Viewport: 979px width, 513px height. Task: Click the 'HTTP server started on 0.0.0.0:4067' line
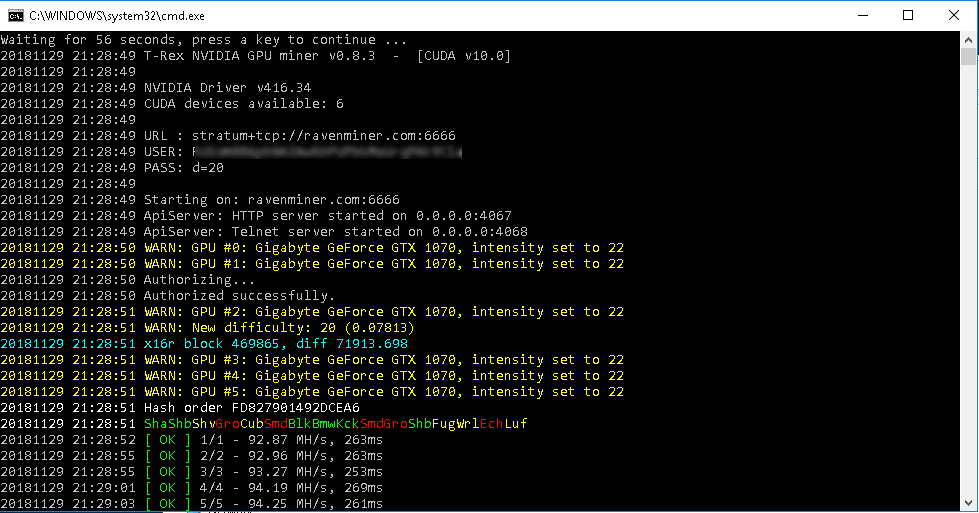coord(256,215)
